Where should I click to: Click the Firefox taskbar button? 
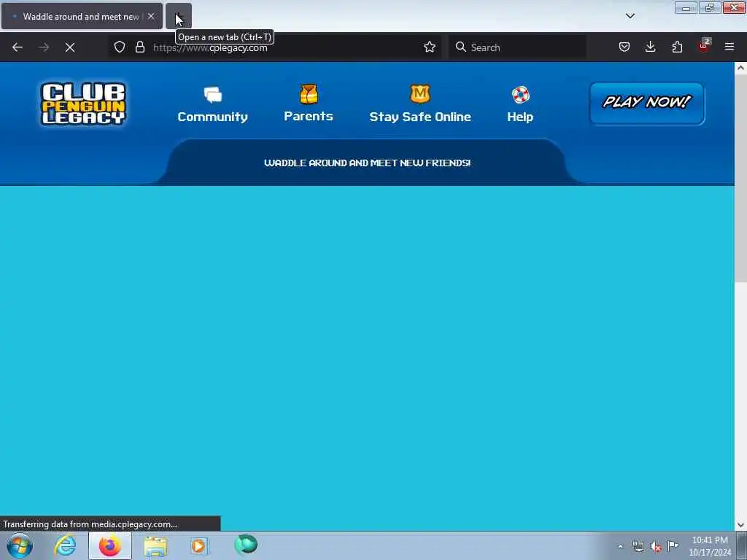pyautogui.click(x=110, y=545)
